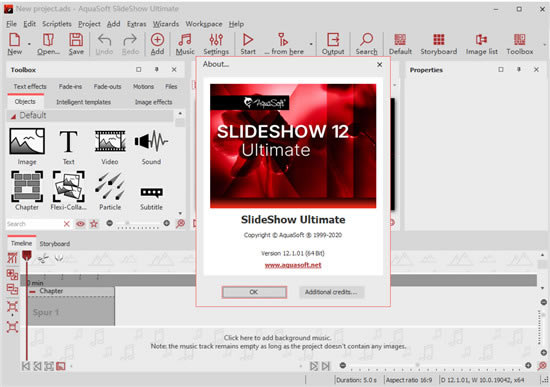Float the Toolbox panel window
The width and height of the screenshot is (550, 387).
pos(139,70)
